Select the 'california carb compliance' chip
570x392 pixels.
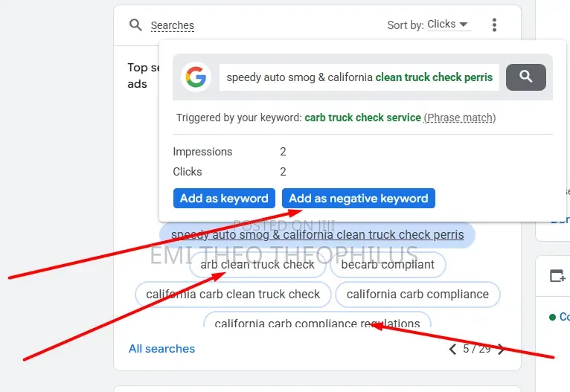click(417, 295)
